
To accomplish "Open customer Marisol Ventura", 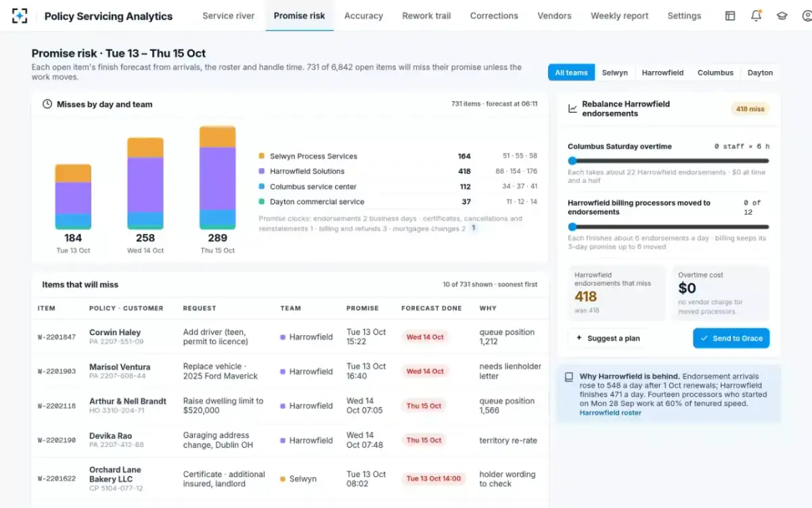I will click(x=120, y=367).
